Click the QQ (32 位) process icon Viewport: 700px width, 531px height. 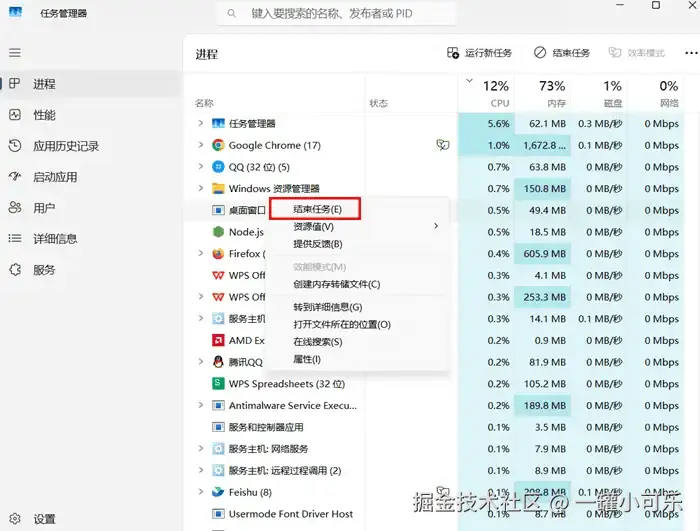[x=218, y=167]
